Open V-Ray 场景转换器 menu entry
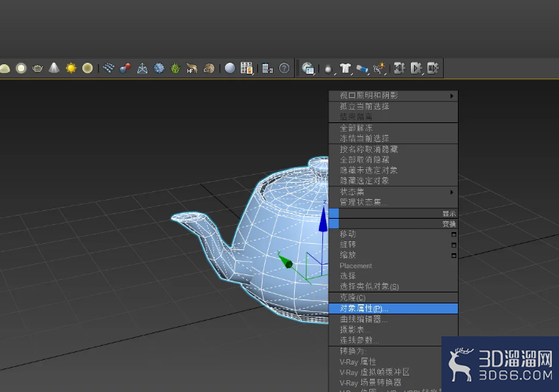559x392 pixels. (x=386, y=383)
